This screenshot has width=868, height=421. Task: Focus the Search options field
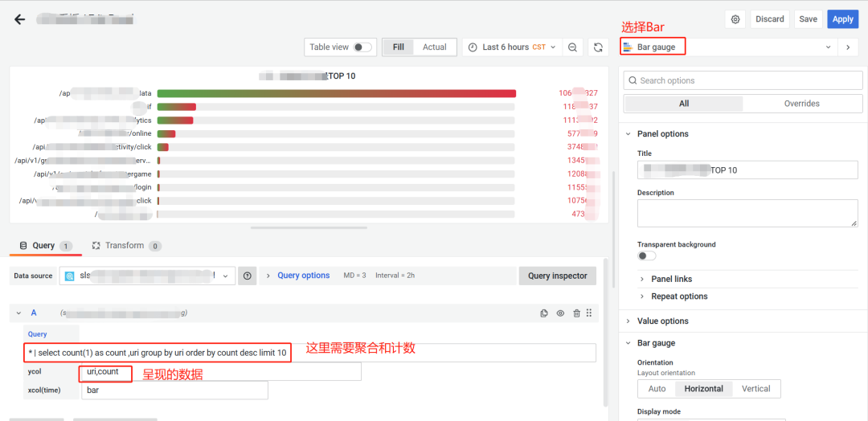tap(743, 80)
